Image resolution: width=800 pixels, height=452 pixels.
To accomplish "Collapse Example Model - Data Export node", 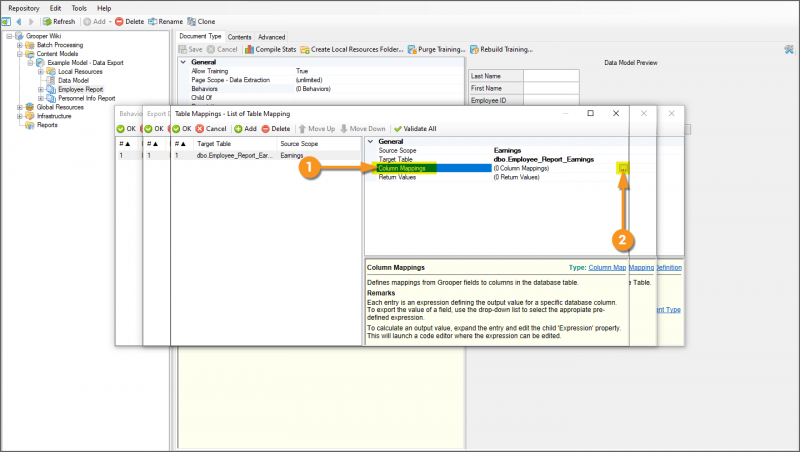I will pyautogui.click(x=30, y=63).
